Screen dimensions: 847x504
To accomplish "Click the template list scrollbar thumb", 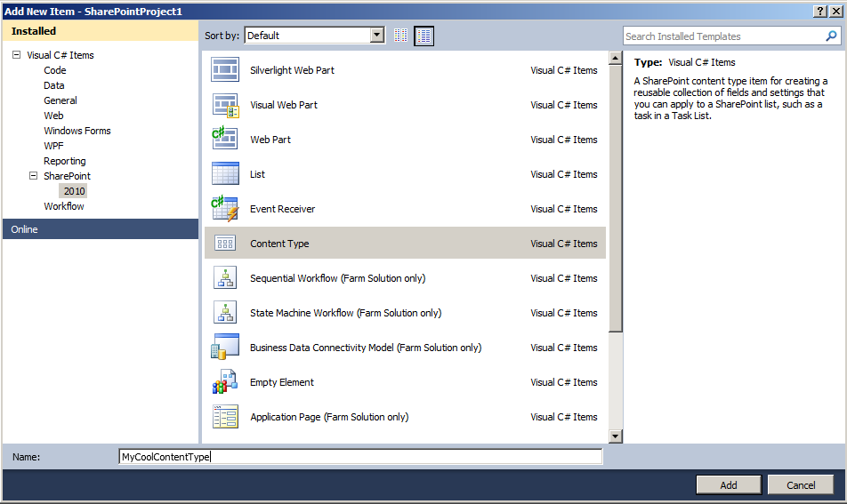I will pyautogui.click(x=616, y=198).
